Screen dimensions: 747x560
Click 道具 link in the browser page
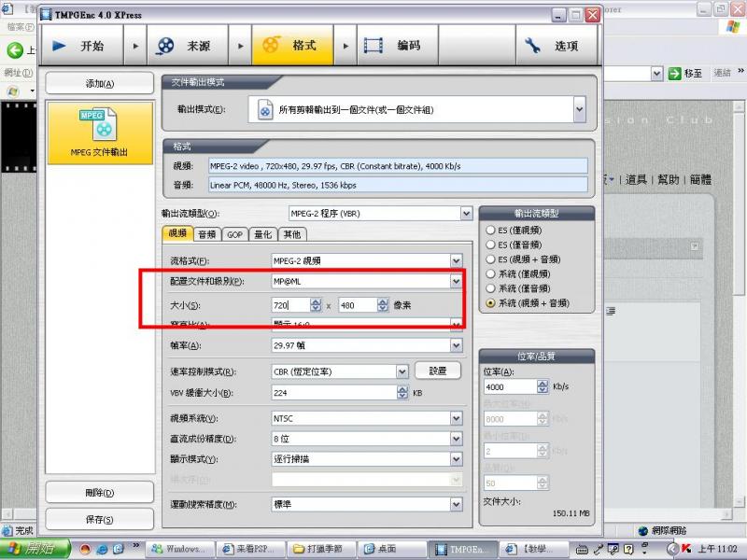(636, 179)
